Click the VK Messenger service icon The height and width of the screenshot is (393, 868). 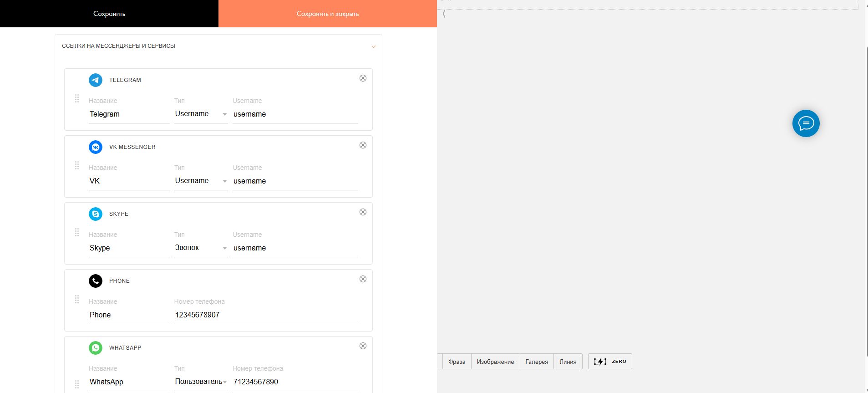[96, 147]
